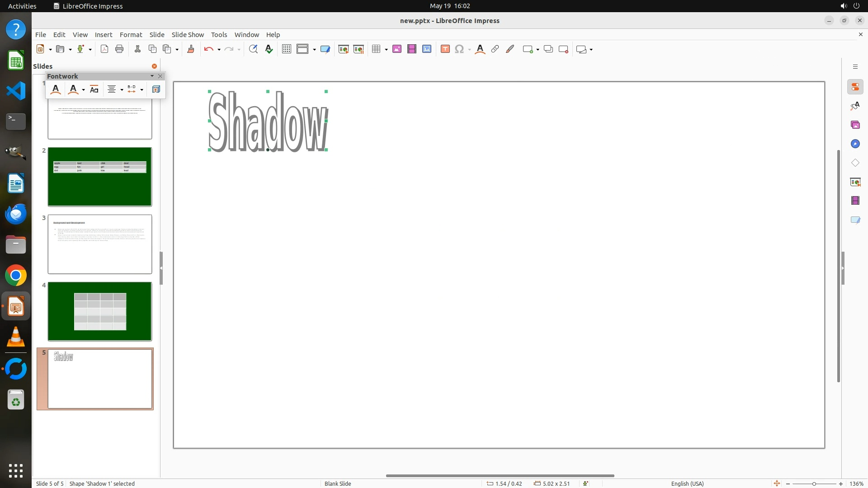Toggle extrusion in Fontwork toolbar
Image resolution: width=868 pixels, height=488 pixels.
tap(156, 89)
